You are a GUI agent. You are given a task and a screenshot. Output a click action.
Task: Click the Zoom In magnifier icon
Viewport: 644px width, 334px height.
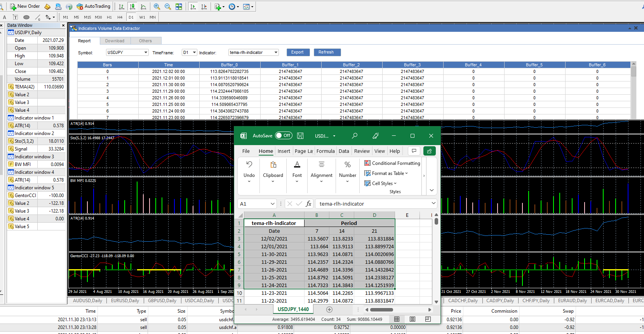[x=157, y=7]
